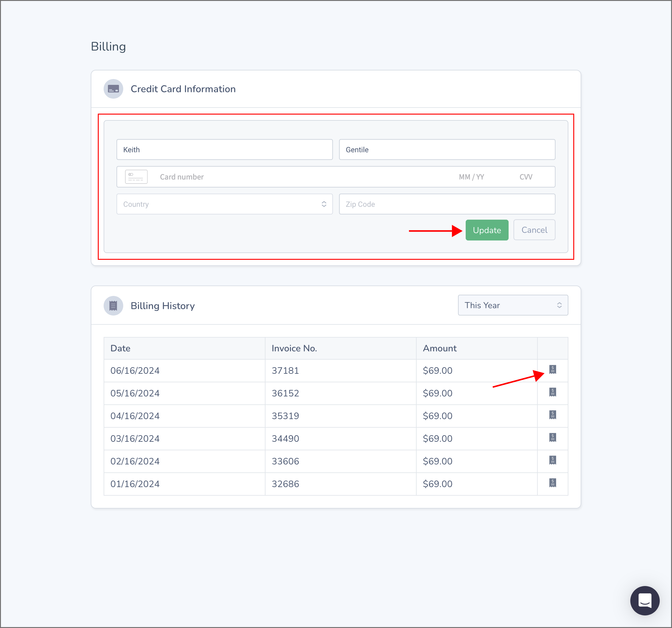Download receipt for invoice 34490
The height and width of the screenshot is (628, 672).
click(x=552, y=437)
